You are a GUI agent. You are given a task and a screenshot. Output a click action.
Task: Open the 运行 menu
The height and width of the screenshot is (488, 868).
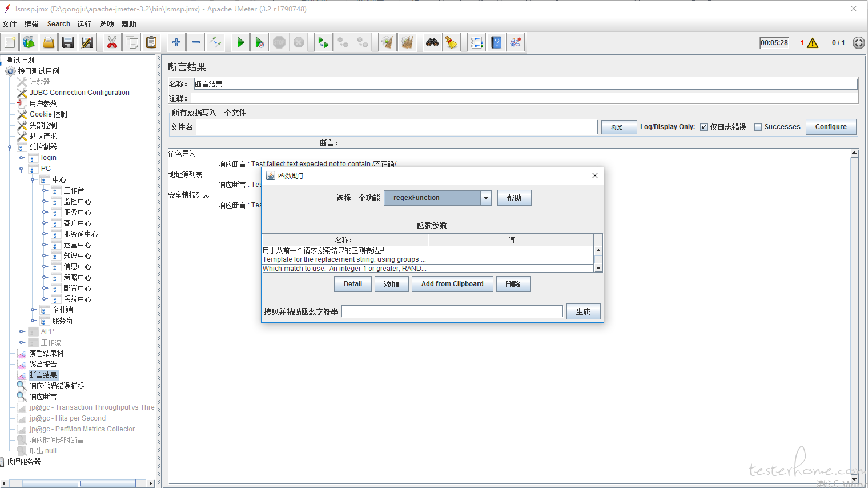(85, 24)
